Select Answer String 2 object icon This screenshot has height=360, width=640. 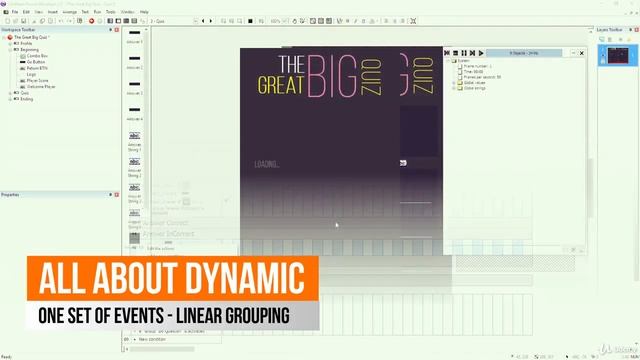point(134,162)
